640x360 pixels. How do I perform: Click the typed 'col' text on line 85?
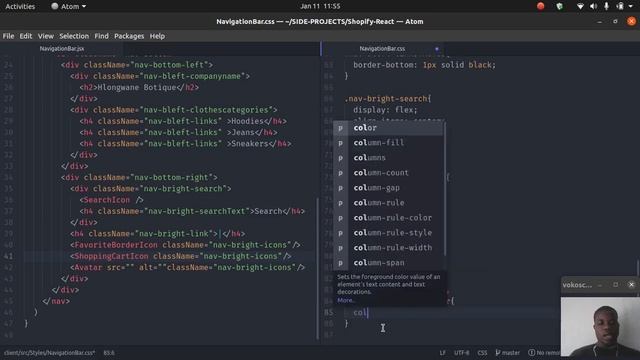tap(360, 313)
